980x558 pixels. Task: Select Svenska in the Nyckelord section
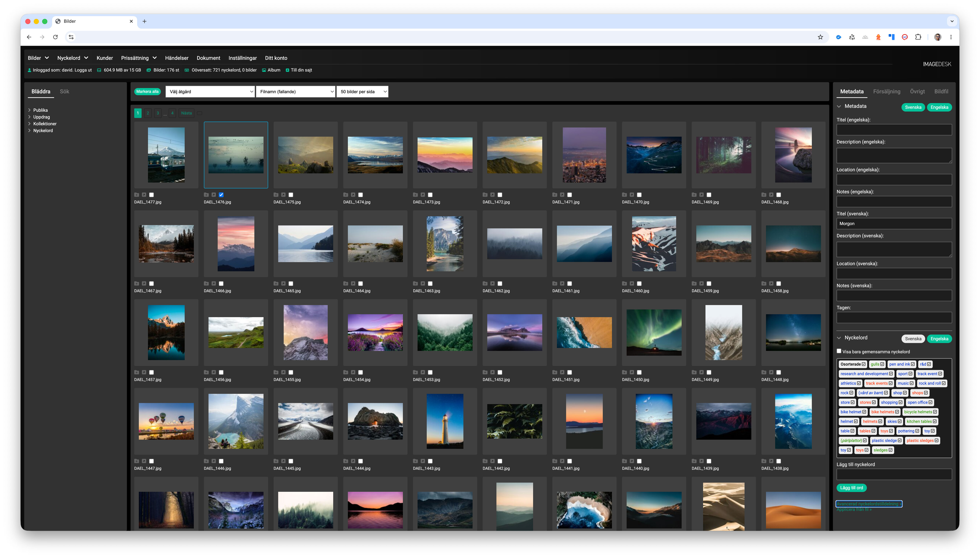tap(913, 339)
